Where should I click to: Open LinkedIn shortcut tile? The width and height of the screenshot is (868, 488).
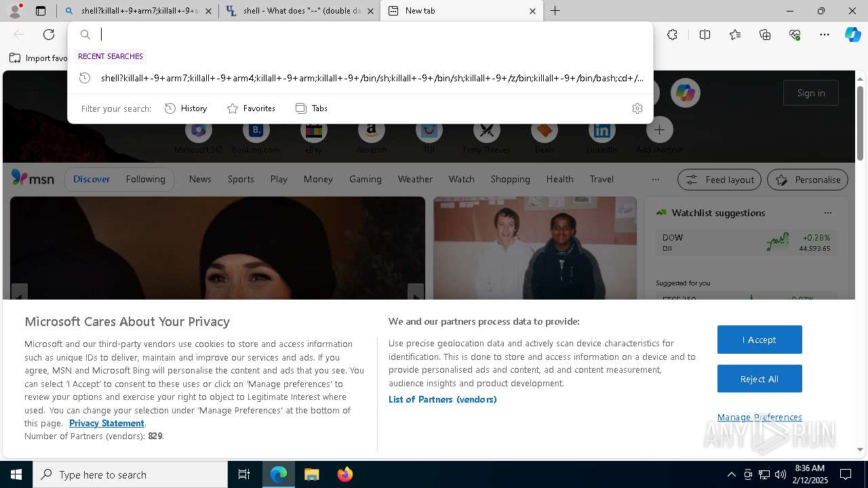tap(601, 129)
